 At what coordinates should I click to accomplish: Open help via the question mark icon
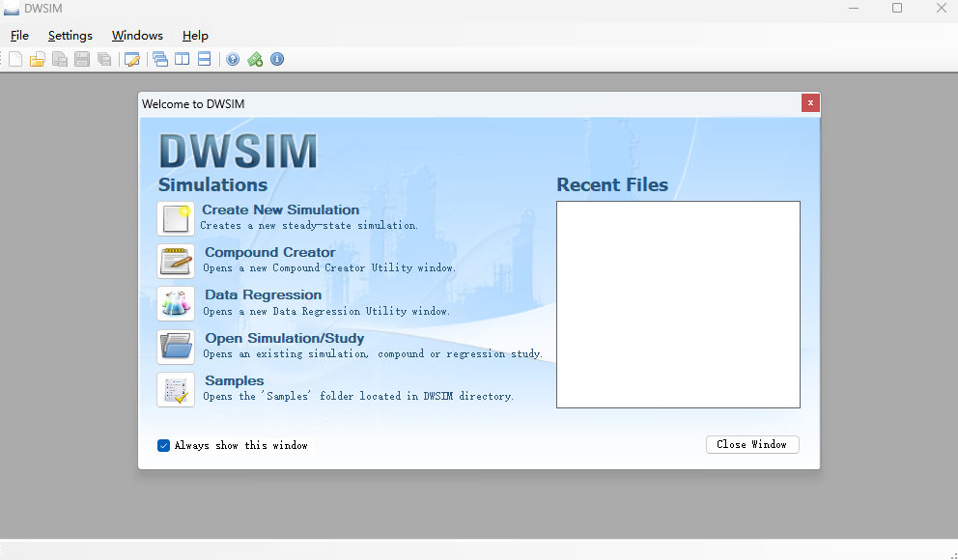pyautogui.click(x=233, y=60)
